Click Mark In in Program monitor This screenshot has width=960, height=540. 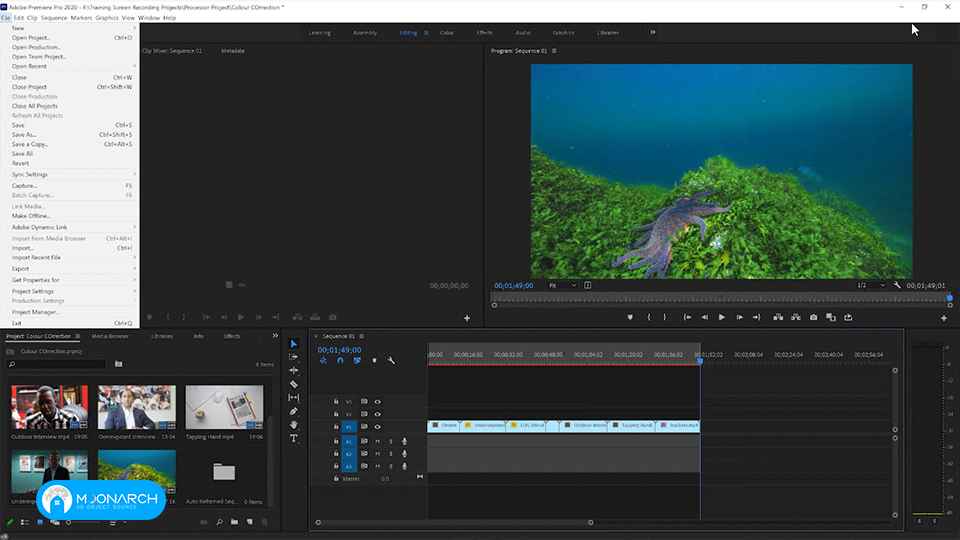(x=649, y=317)
